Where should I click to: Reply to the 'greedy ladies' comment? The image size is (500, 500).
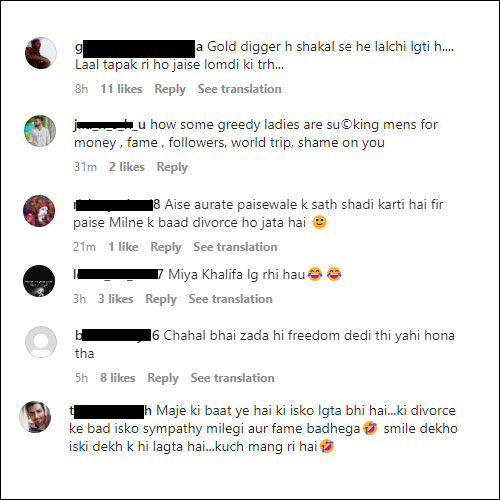coord(172,167)
